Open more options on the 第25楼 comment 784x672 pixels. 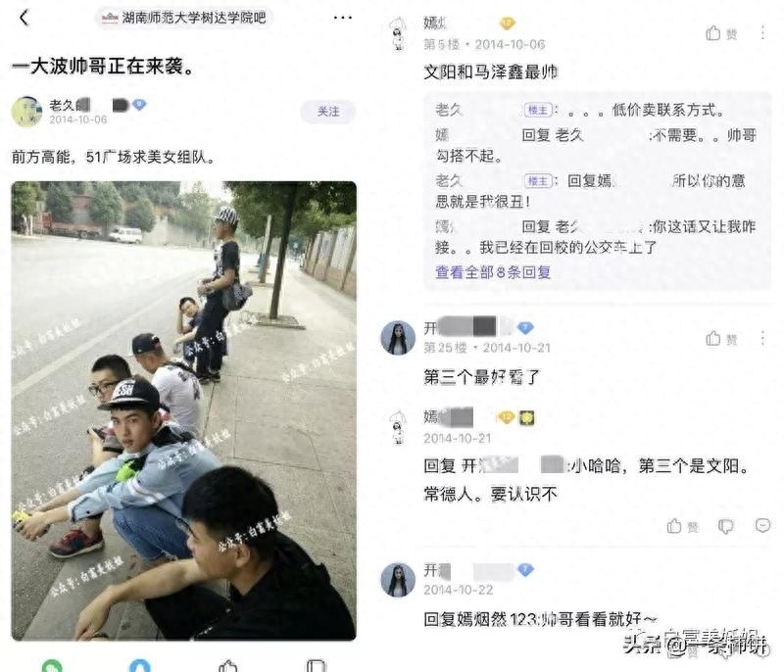click(x=762, y=338)
